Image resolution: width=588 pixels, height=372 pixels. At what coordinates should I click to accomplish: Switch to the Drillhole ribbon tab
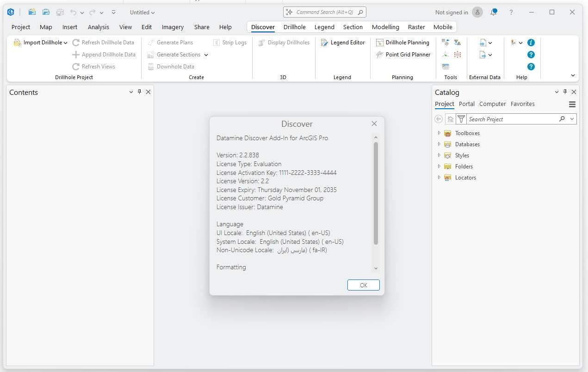coord(294,27)
